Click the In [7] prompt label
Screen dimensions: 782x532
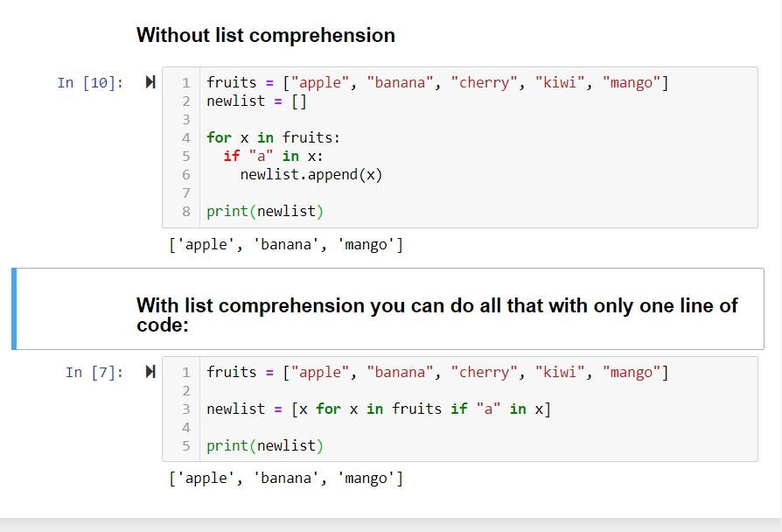pyautogui.click(x=94, y=372)
